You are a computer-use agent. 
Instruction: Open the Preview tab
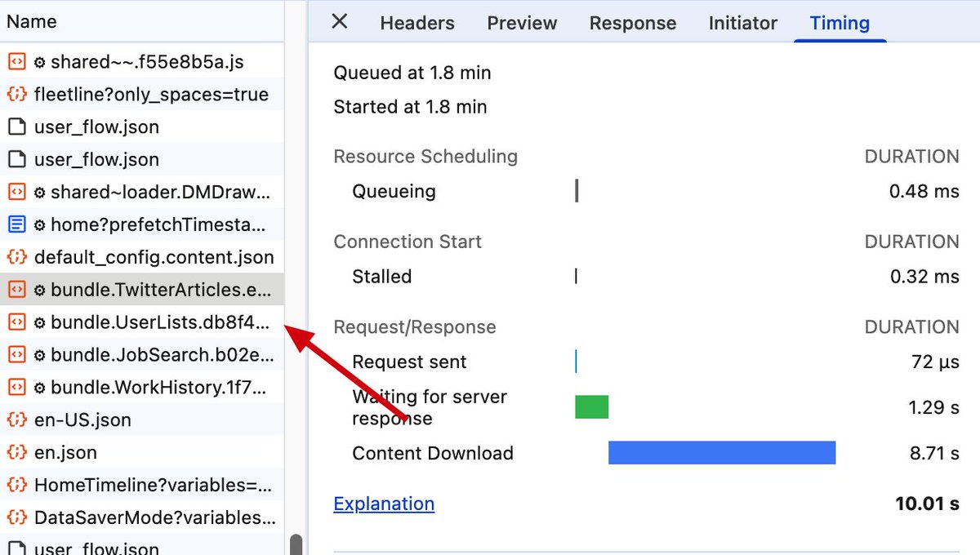[522, 23]
